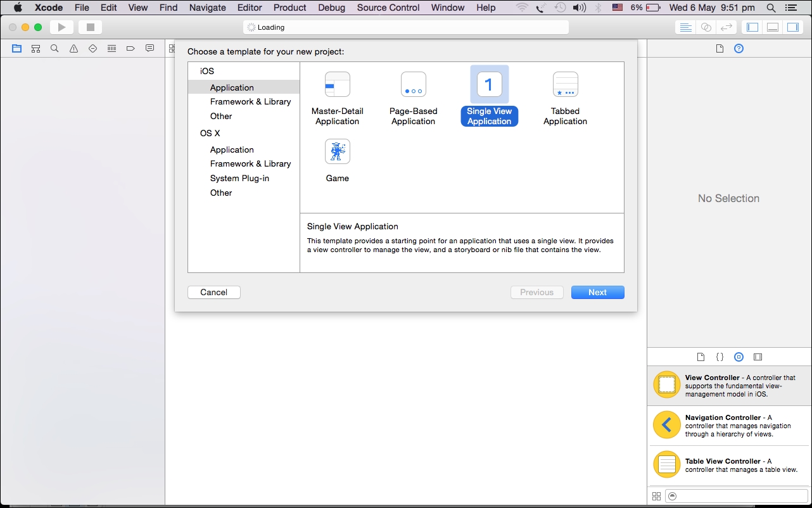Switch to the Assistant editor
The width and height of the screenshot is (812, 508).
coord(706,27)
